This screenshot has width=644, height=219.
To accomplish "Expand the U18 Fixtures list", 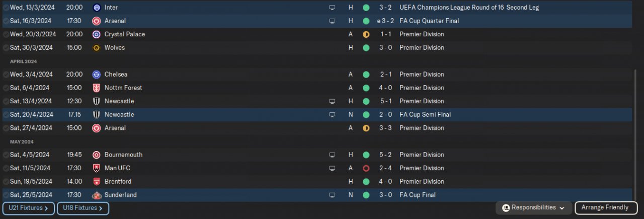I will coord(83,208).
